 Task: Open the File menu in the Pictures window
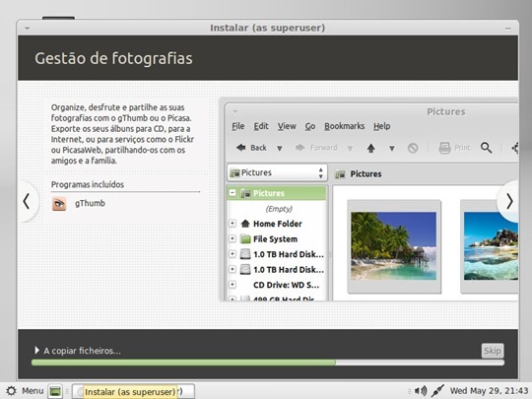click(x=238, y=126)
